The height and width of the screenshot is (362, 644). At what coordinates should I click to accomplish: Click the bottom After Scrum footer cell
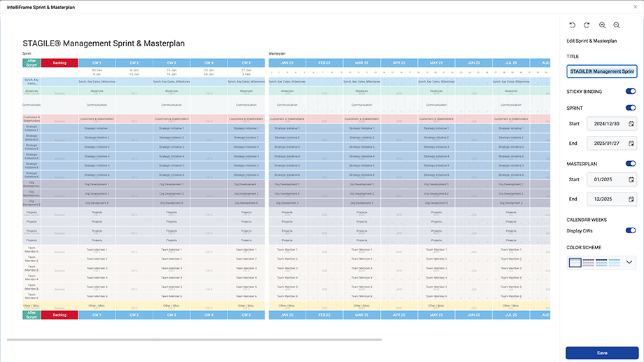pos(31,315)
